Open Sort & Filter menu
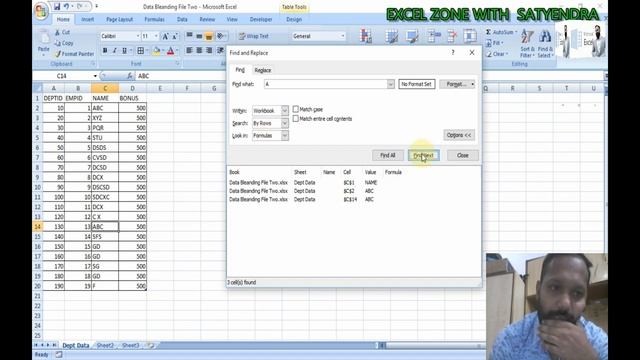Viewport: 640px width, 360px height. click(527, 44)
